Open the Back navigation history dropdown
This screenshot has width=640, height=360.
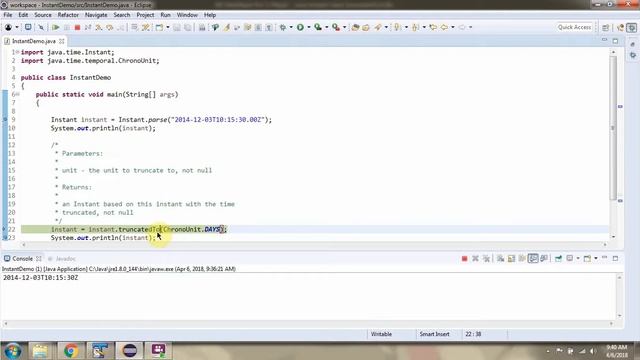tap(453, 27)
